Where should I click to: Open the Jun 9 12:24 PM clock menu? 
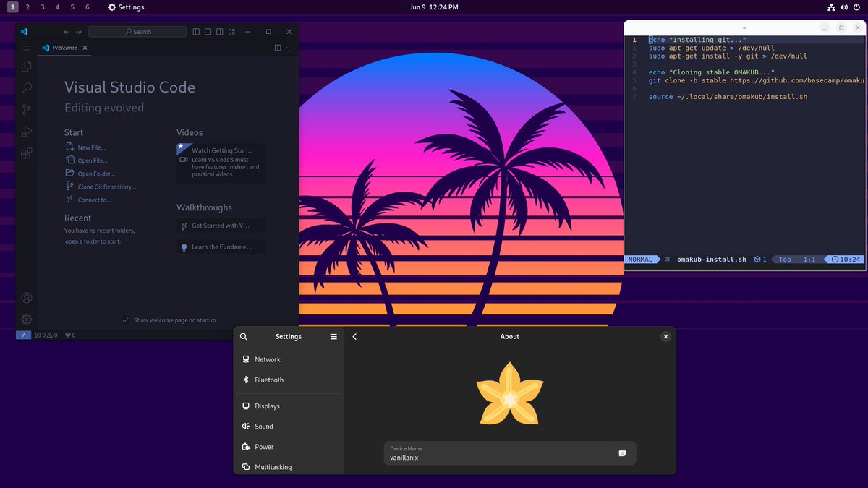tap(434, 7)
